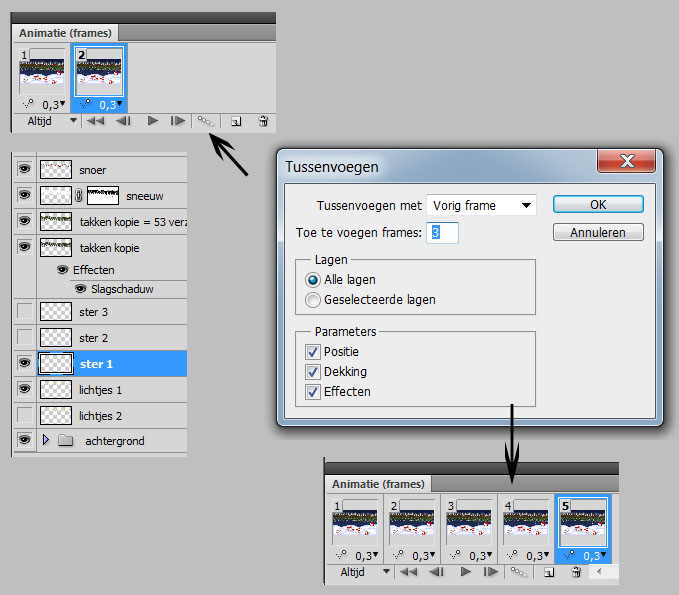Select the sneeuw layer mask thumbnail

click(103, 195)
